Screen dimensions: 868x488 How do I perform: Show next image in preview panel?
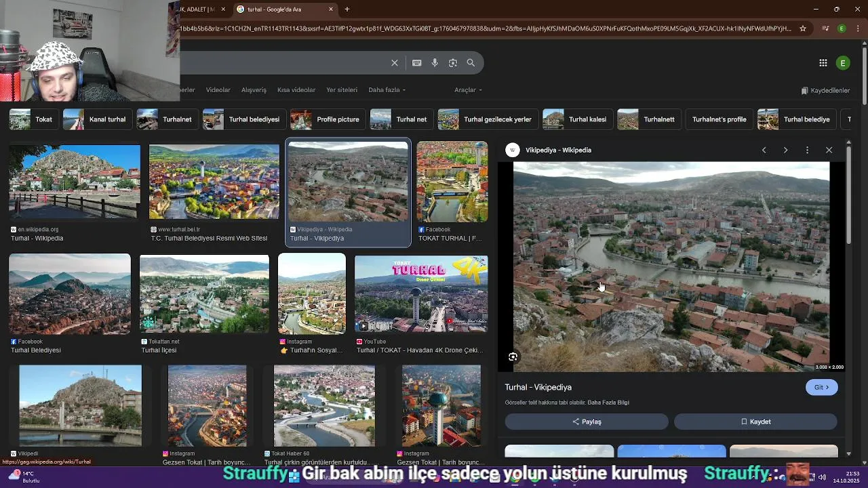785,150
